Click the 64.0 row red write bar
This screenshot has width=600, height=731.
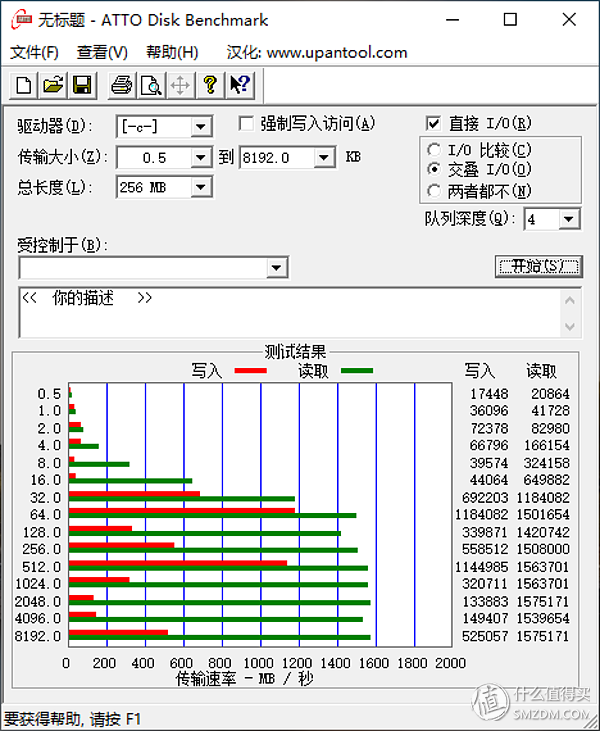pos(182,510)
